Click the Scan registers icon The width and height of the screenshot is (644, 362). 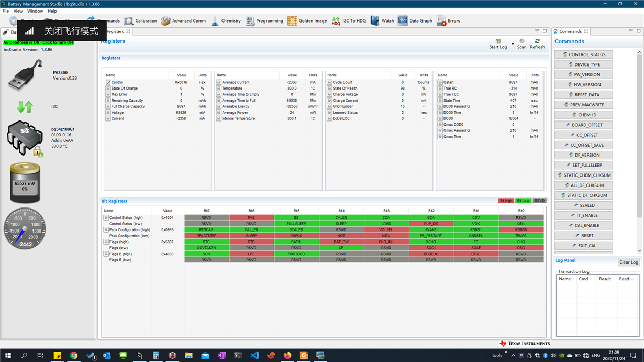[521, 44]
